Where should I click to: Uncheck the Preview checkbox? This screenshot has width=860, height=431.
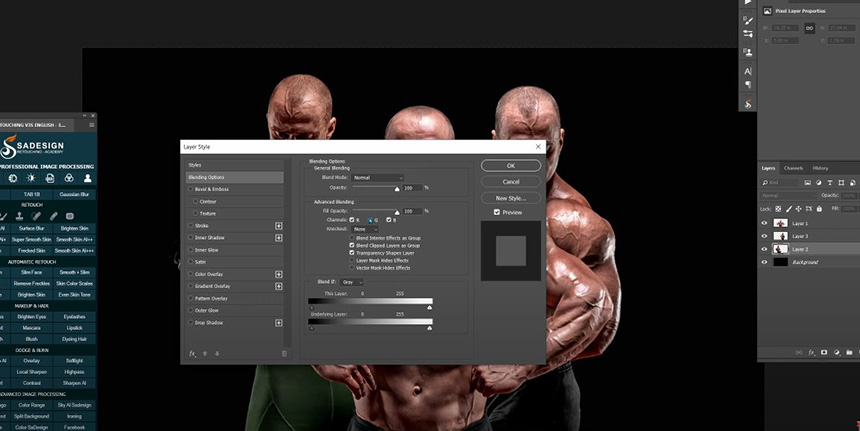[x=497, y=212]
